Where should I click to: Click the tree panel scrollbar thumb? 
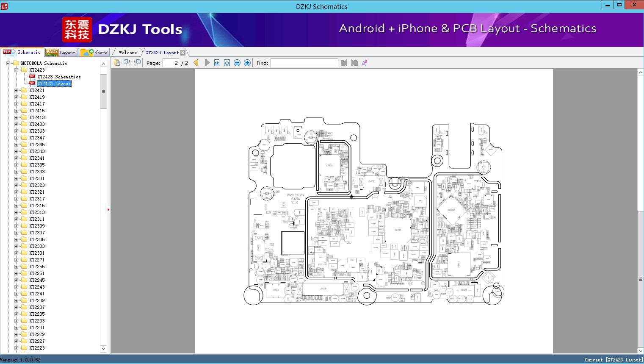click(103, 92)
